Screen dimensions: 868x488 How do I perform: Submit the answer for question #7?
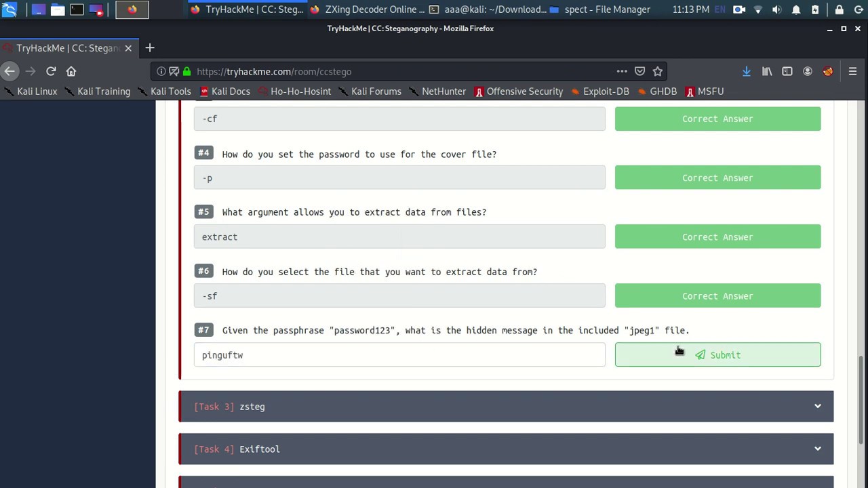pos(717,354)
